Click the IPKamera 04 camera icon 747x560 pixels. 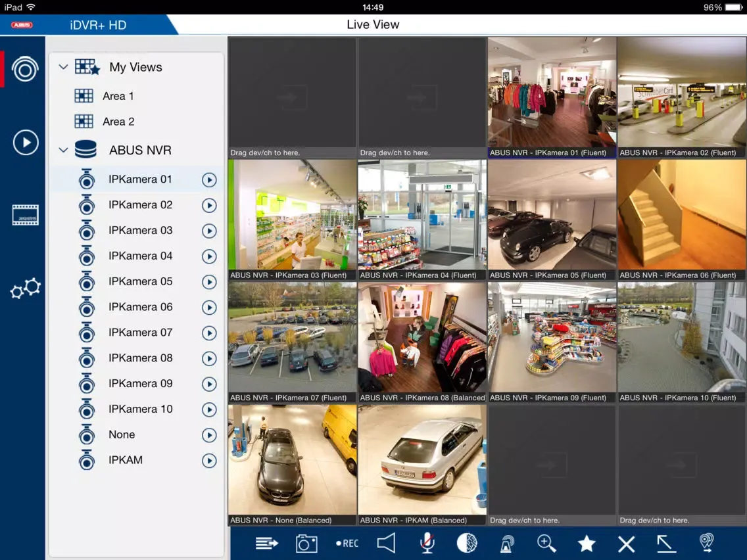(87, 256)
